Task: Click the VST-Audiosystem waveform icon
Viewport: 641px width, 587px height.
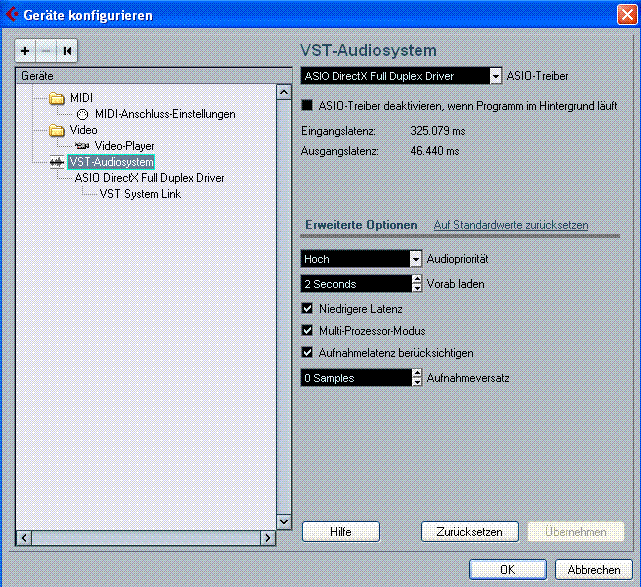Action: pos(57,162)
